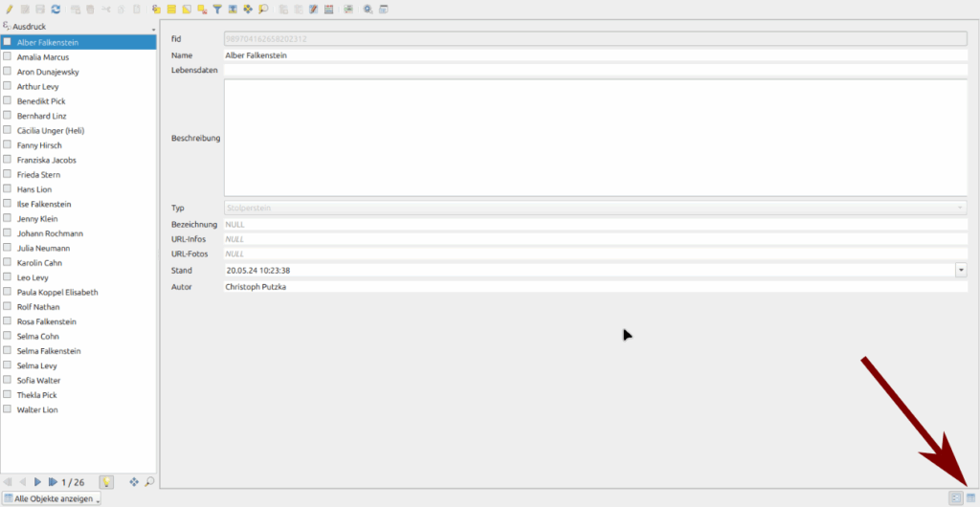Viewport: 980px width, 507px height.
Task: Jump to the last feature arrow
Action: coord(53,482)
